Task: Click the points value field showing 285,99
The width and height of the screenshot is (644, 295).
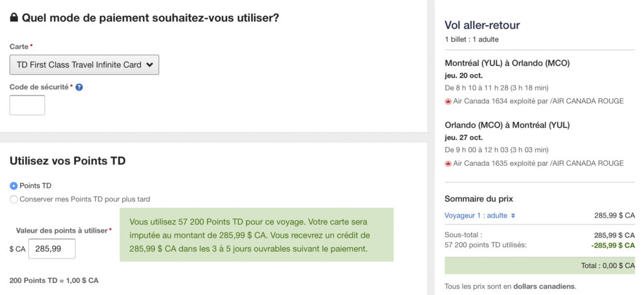Action: pyautogui.click(x=52, y=249)
